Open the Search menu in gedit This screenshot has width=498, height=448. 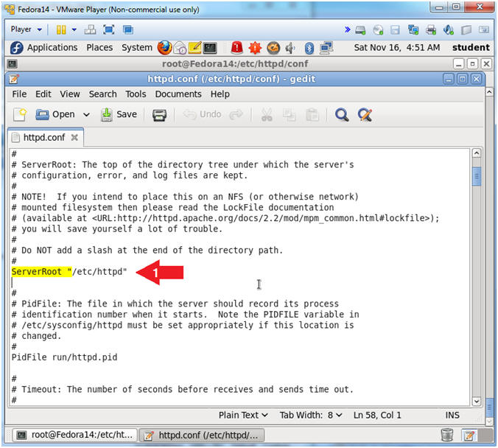pos(102,94)
